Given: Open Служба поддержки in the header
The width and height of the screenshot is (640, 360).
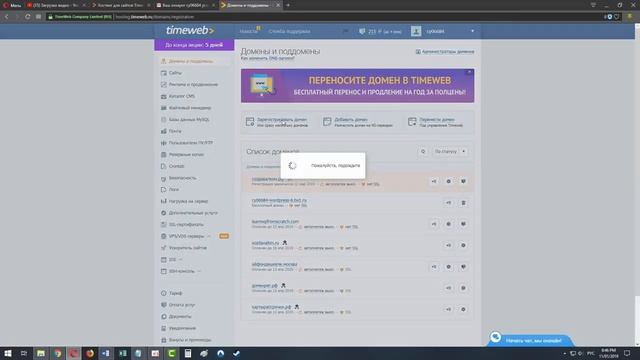Looking at the screenshot, I should coord(289,31).
